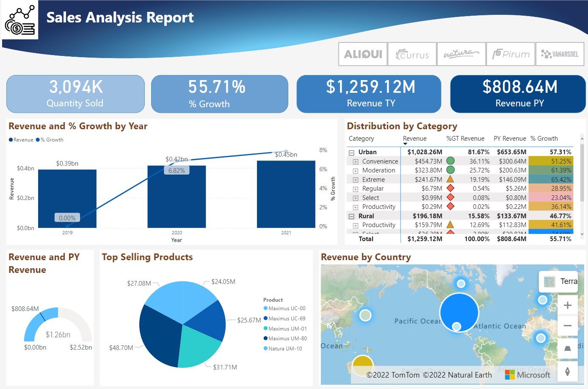Toggle the natura brand filter

point(461,54)
